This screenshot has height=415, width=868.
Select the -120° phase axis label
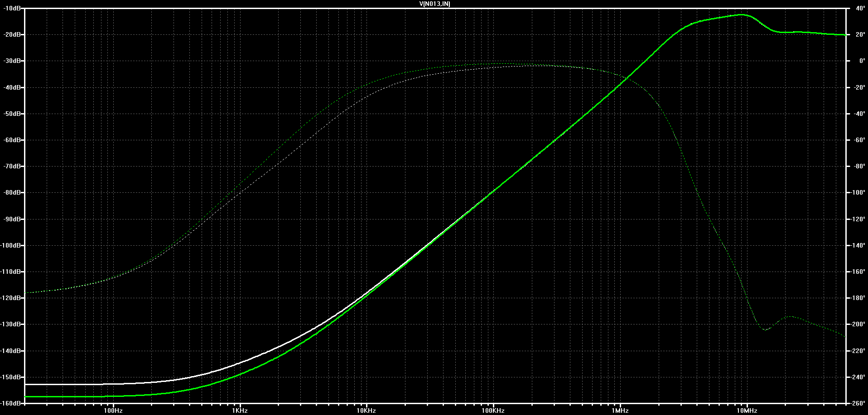click(x=858, y=219)
